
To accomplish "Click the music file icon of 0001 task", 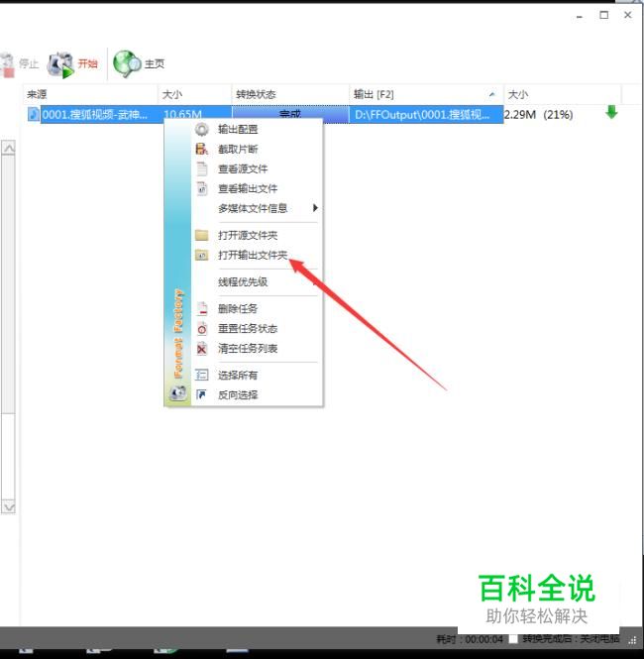I will coord(34,114).
